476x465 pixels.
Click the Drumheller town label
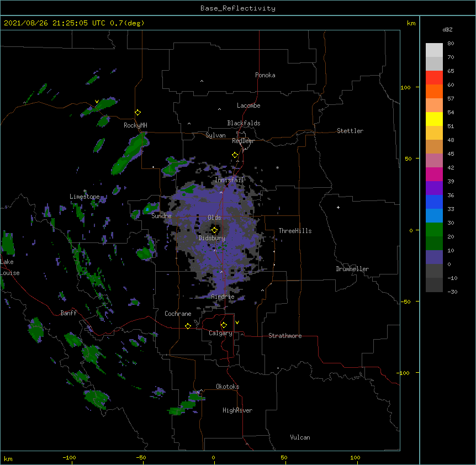click(x=352, y=269)
